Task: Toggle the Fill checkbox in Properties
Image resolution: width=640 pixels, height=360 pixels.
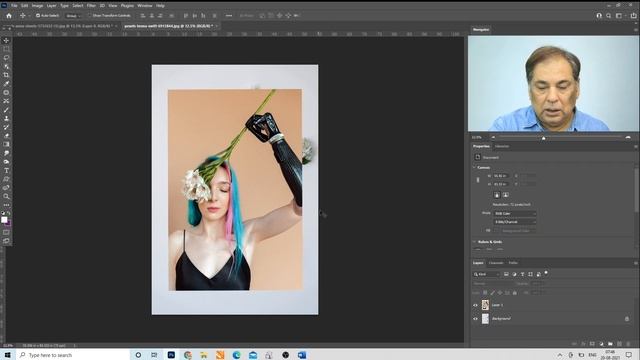Action: point(496,231)
